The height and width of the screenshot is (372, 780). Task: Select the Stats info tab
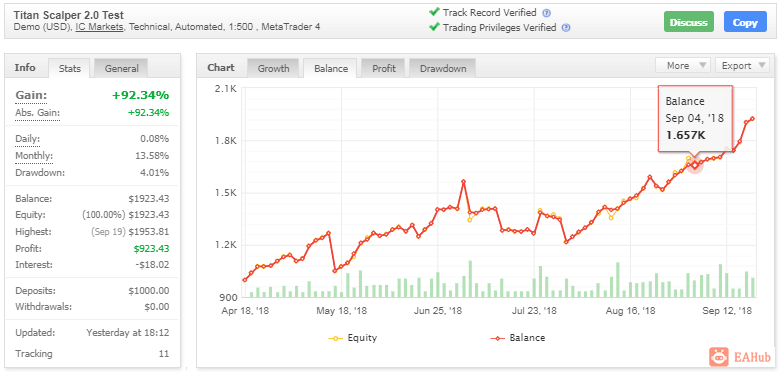[70, 69]
